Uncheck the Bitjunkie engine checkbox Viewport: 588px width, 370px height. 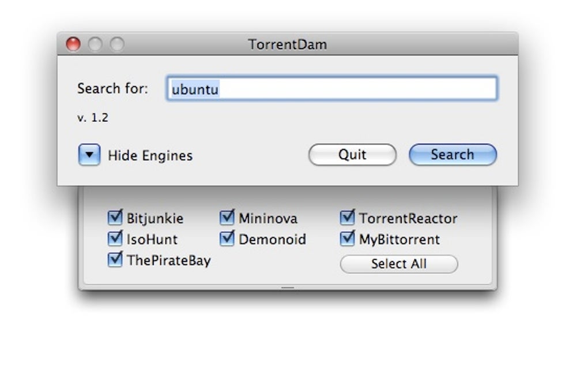(115, 218)
